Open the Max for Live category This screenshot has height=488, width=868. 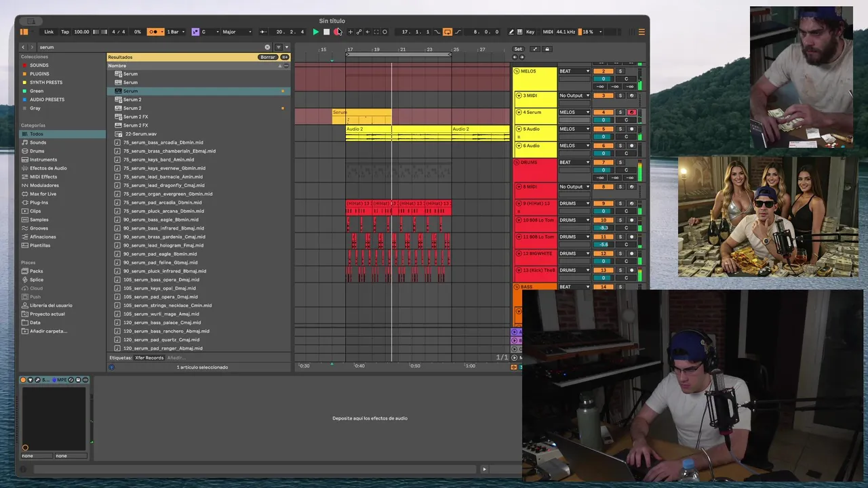point(43,194)
